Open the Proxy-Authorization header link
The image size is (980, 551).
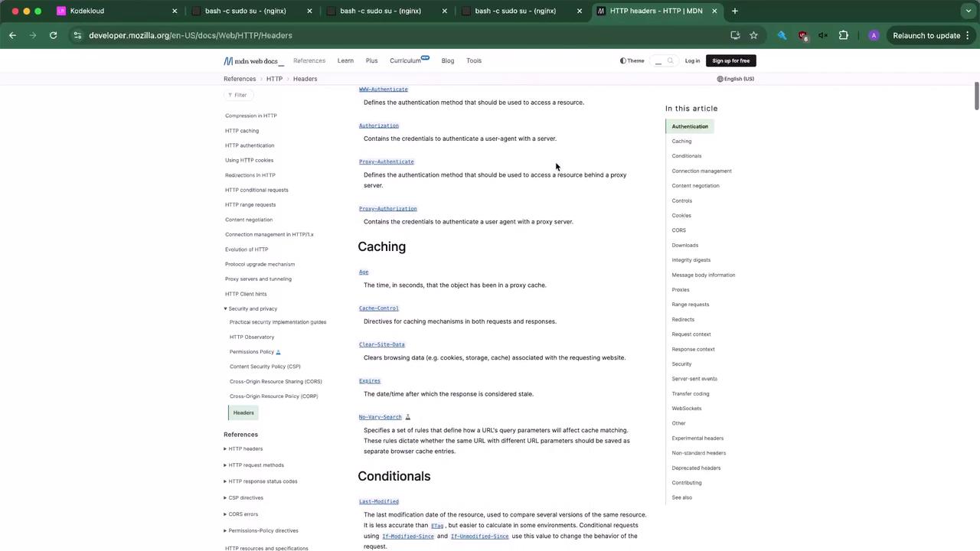click(388, 209)
